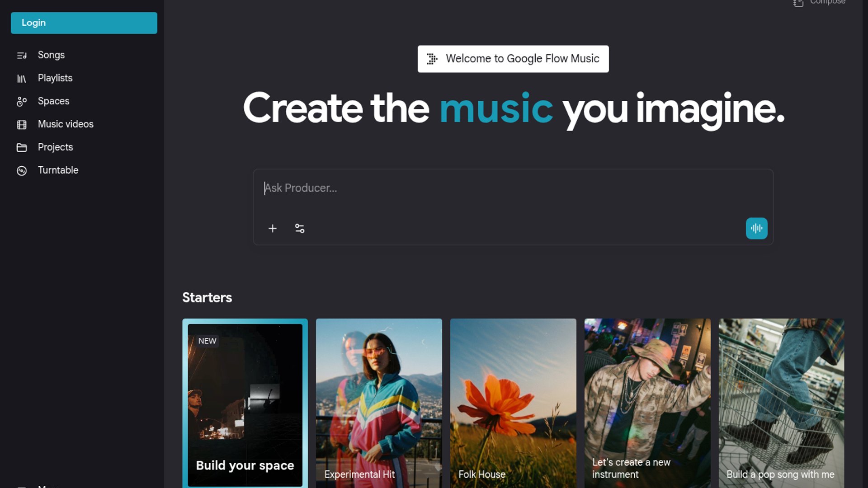This screenshot has height=488, width=868.
Task: Click the Turntable disc icon
Action: (22, 171)
